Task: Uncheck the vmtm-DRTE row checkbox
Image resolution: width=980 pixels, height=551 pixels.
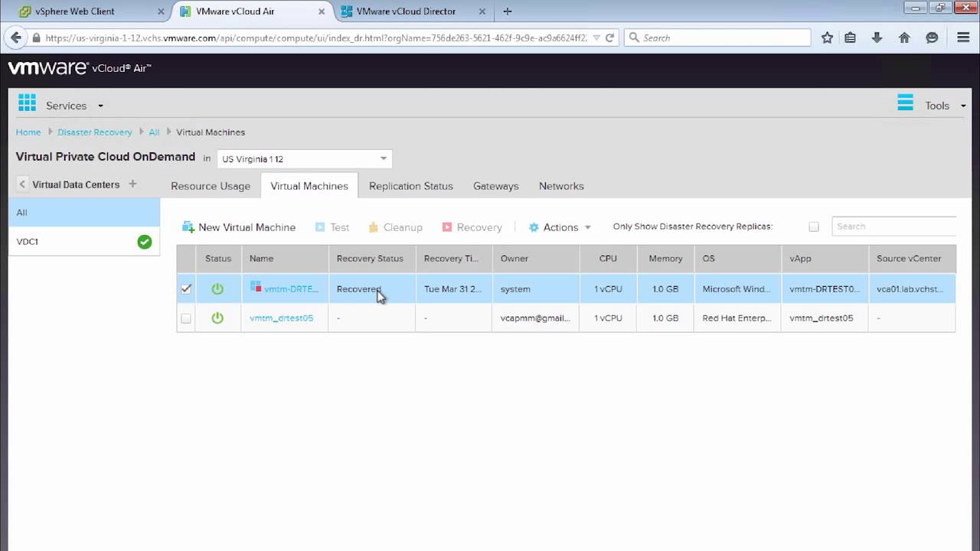Action: (x=186, y=289)
